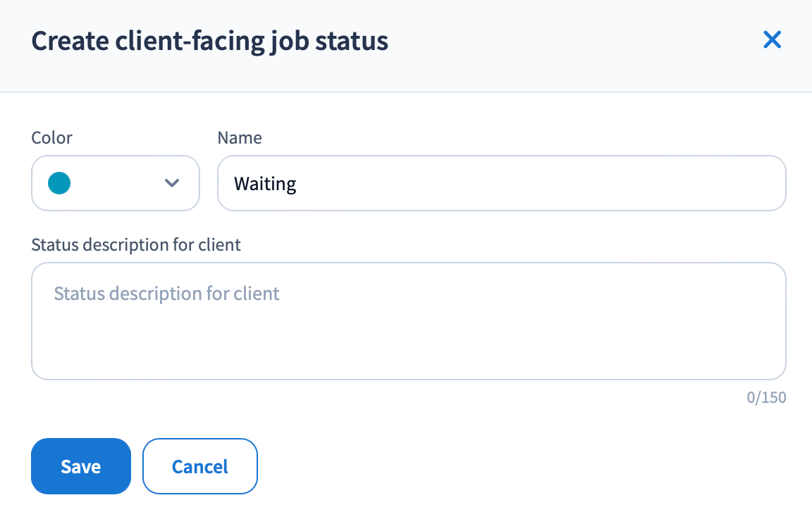
Task: Click the teal color circle swatch
Action: click(x=59, y=183)
